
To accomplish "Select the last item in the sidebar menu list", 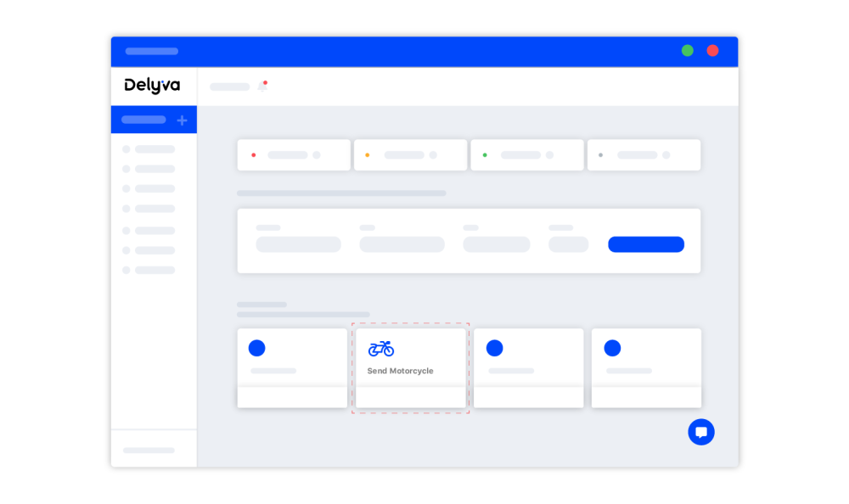I will coord(154,270).
